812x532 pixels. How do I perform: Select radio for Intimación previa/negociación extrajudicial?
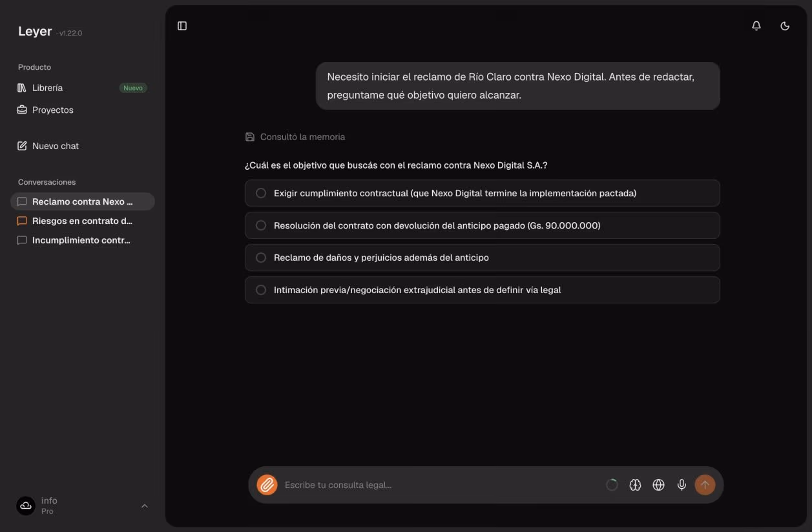(x=261, y=290)
